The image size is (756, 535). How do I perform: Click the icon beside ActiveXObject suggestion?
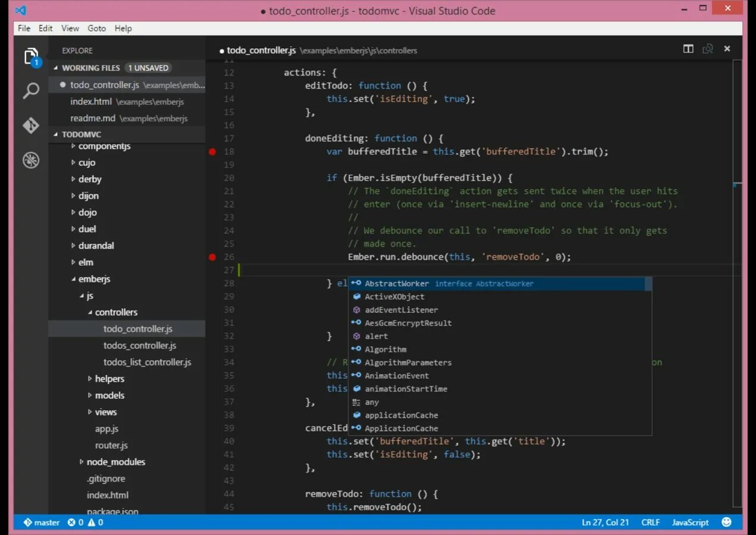click(357, 297)
